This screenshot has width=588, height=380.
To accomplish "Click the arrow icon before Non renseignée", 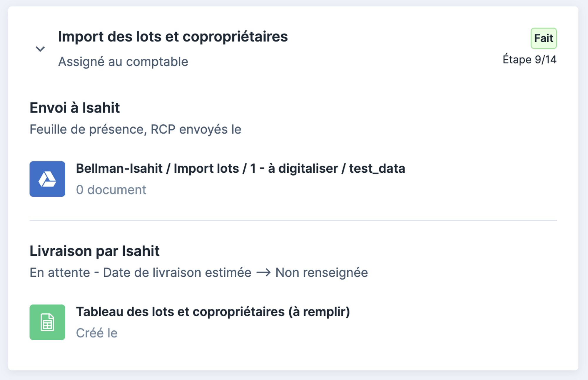I will [263, 273].
